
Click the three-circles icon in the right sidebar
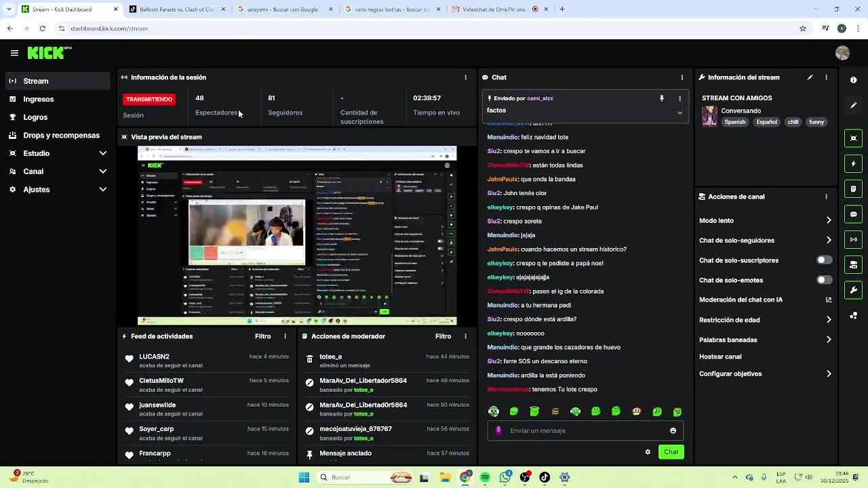tap(853, 316)
